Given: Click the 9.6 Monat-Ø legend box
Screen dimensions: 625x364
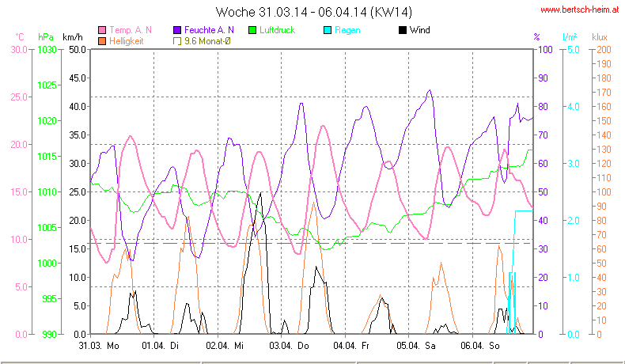Looking at the screenshot, I should (177, 41).
